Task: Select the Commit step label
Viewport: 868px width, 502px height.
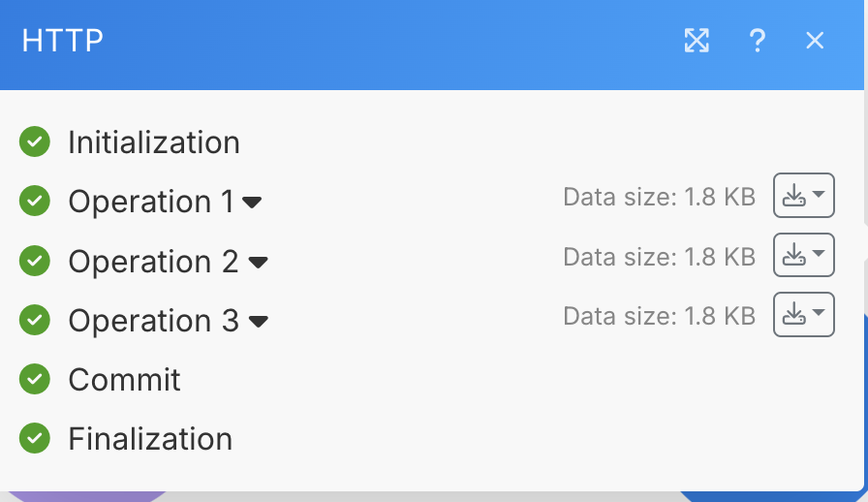Action: pos(125,380)
